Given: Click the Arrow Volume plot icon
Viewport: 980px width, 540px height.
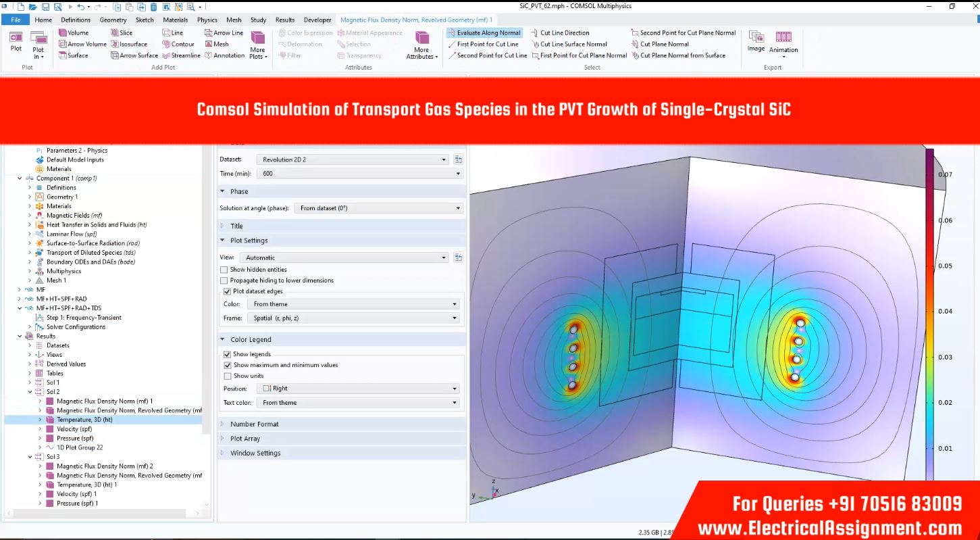Looking at the screenshot, I should (63, 44).
